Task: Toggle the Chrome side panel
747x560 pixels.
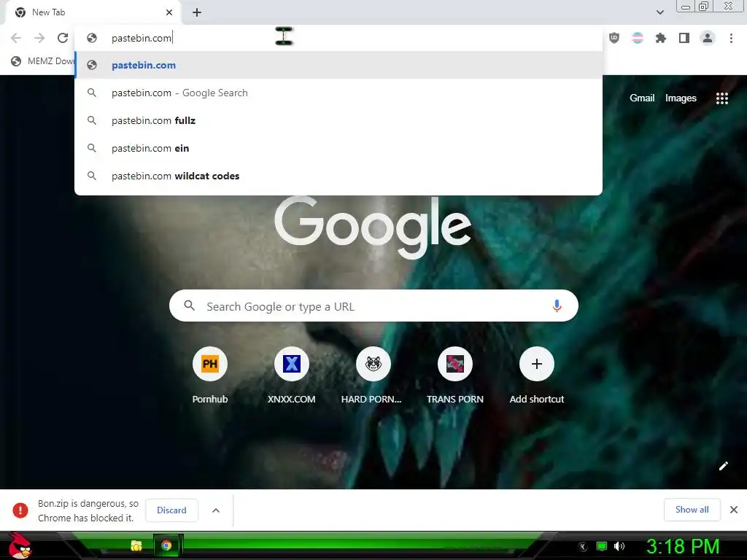Action: coord(684,38)
